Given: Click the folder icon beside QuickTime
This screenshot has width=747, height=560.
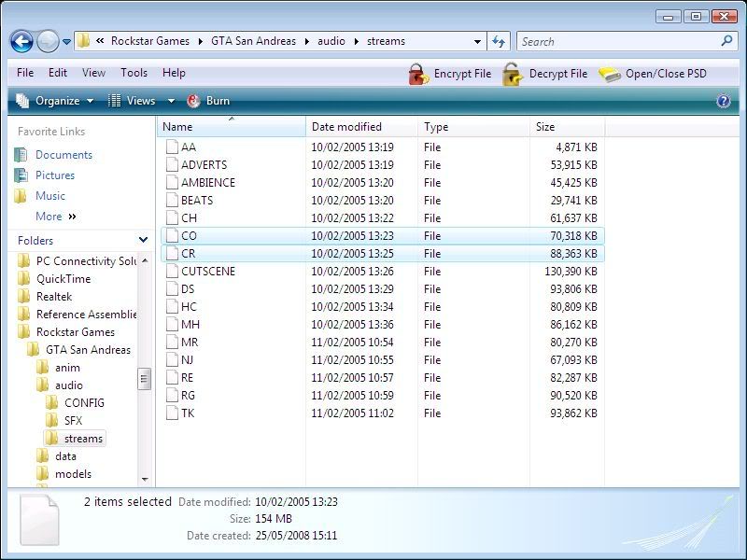Looking at the screenshot, I should tap(24, 278).
